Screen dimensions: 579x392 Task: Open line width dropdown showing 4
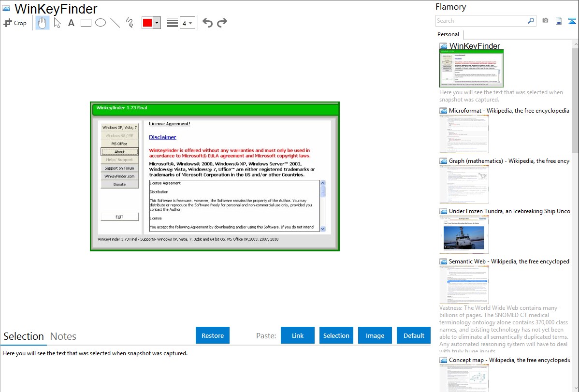pos(188,23)
